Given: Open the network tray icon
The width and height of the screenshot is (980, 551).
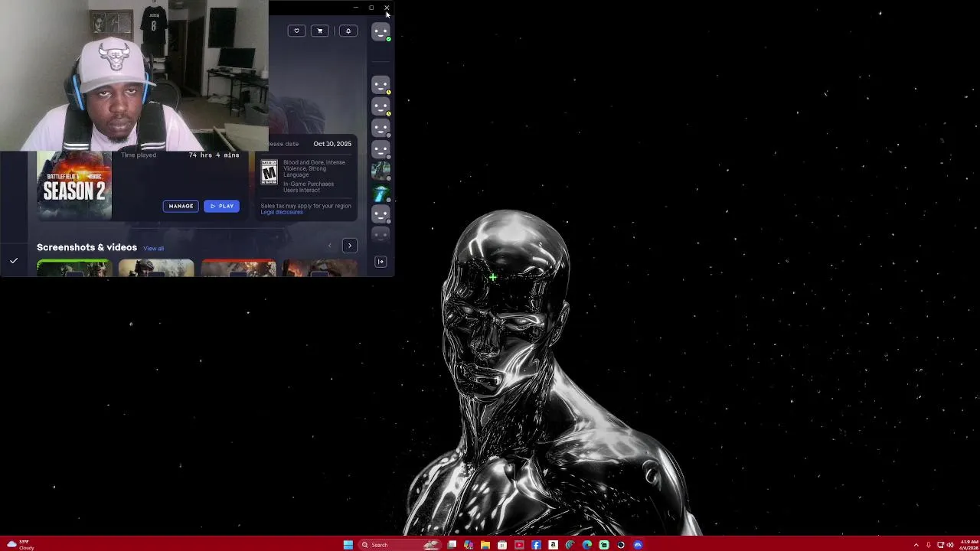Looking at the screenshot, I should click(940, 545).
